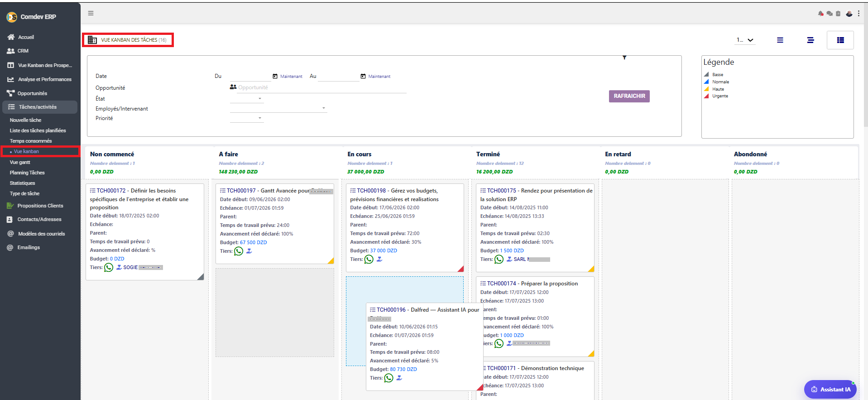This screenshot has width=868, height=400.
Task: Click the Au date input field
Action: [x=338, y=76]
